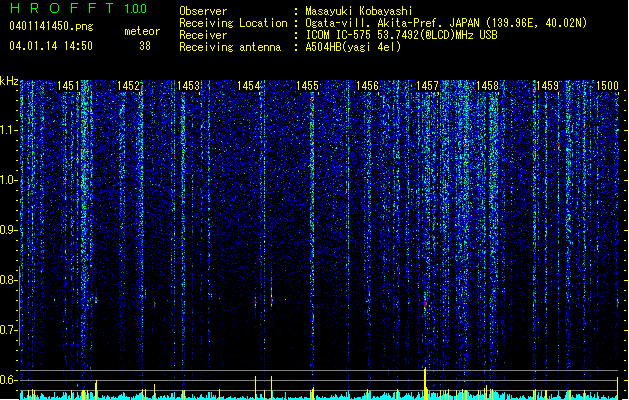Viewport: 629px width, 400px height.
Task: Click the Ogata-vill. Akita-Pref. JAPAN location text
Action: pos(446,23)
